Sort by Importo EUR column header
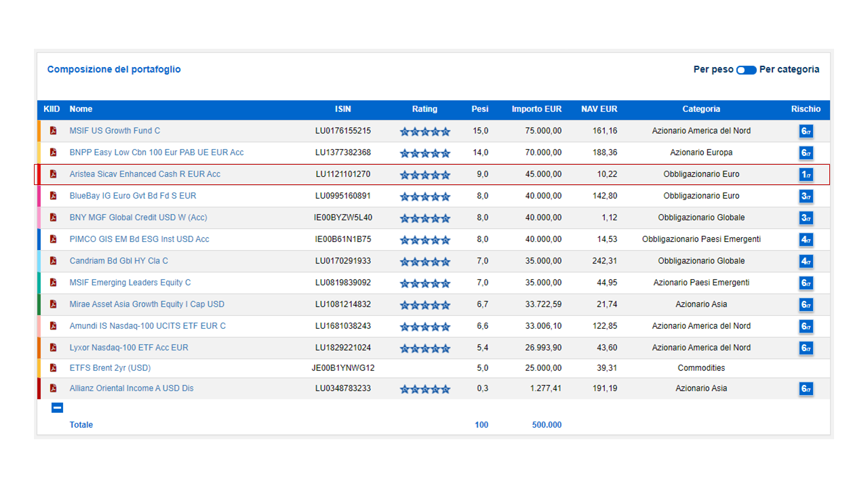The height and width of the screenshot is (488, 868). click(536, 109)
